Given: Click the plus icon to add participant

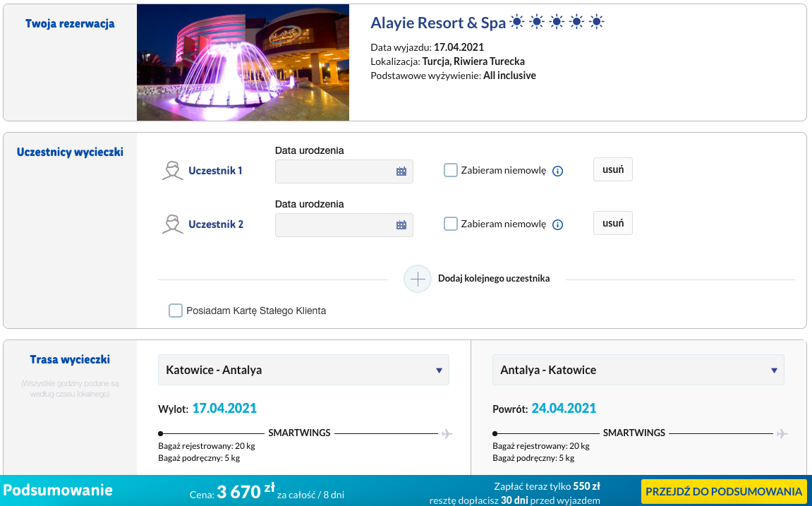Looking at the screenshot, I should [418, 279].
